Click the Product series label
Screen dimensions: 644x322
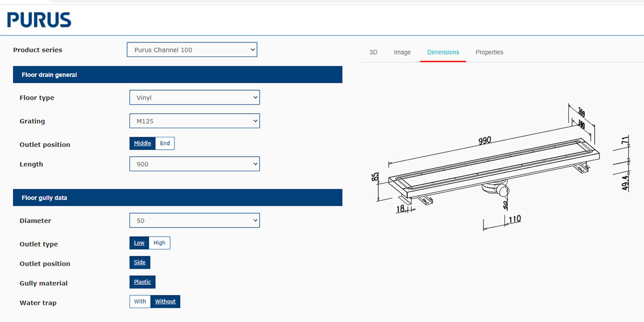tap(38, 50)
